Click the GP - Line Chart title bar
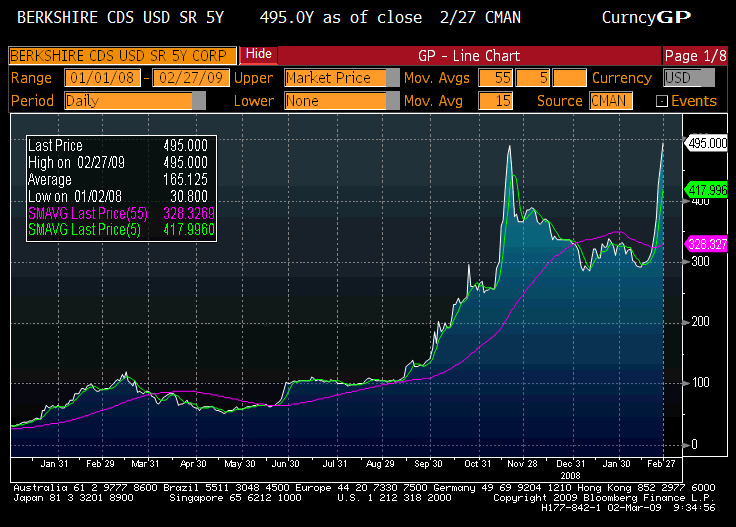Image resolution: width=736 pixels, height=527 pixels. coord(469,56)
